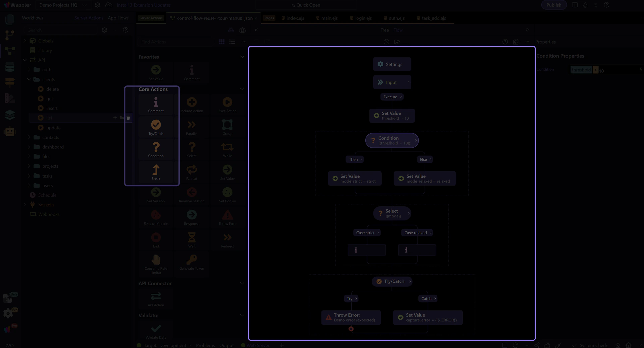Choose the Validate Data action

click(156, 331)
